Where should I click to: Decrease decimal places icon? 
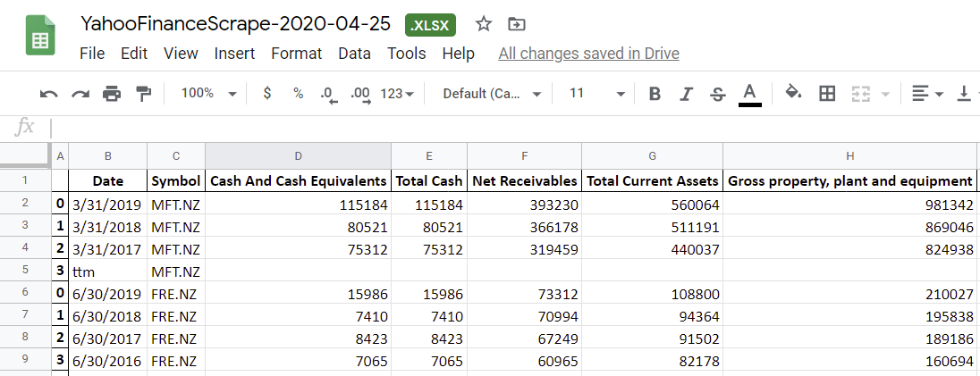click(329, 95)
